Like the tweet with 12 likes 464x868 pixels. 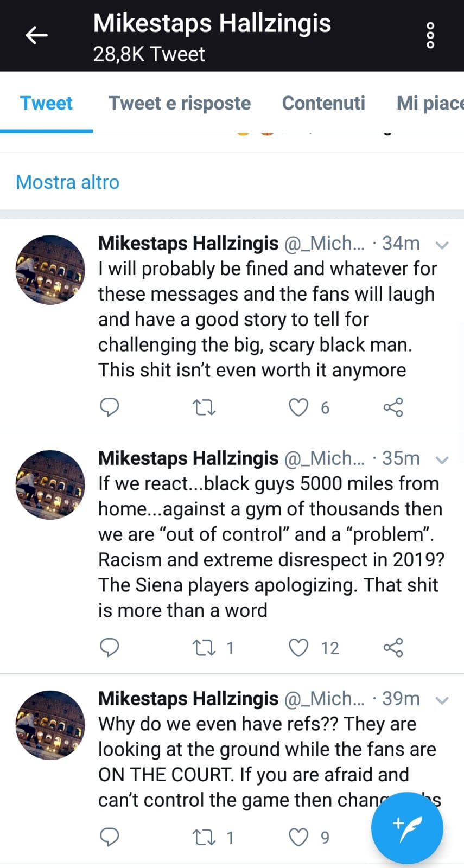[x=298, y=647]
